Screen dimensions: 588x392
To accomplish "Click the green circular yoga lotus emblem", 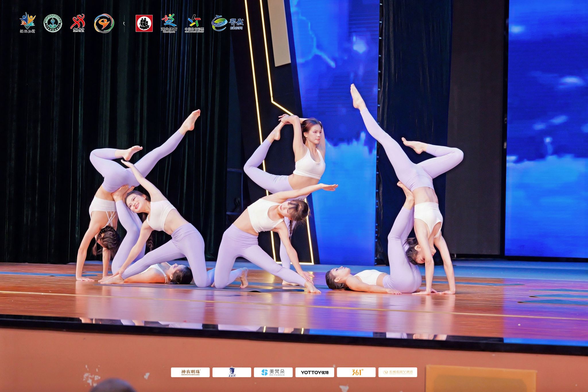I will tap(53, 23).
